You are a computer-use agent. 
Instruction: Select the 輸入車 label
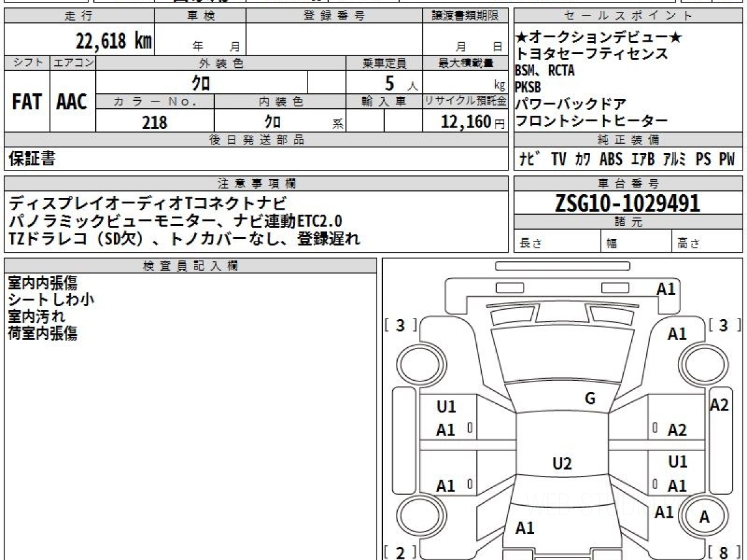385,101
